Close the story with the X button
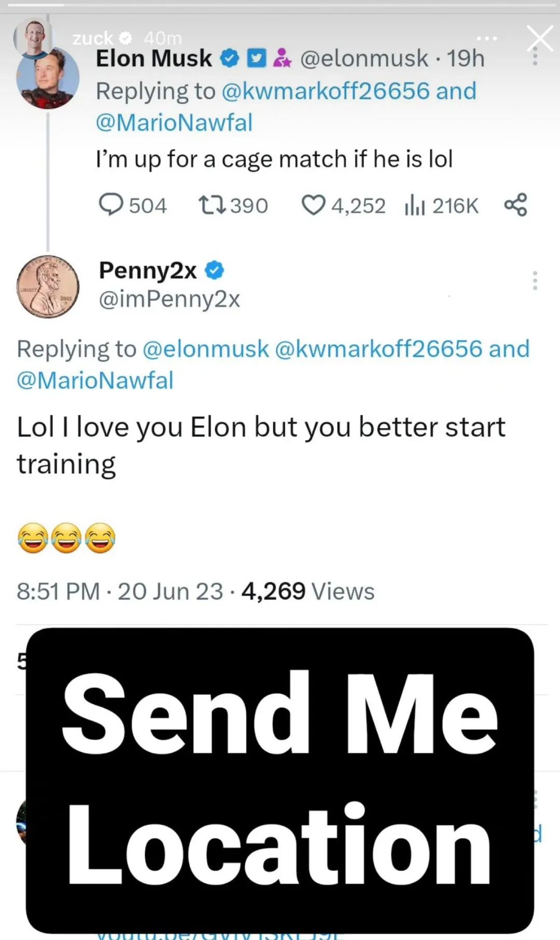This screenshot has height=940, width=560. 540,38
